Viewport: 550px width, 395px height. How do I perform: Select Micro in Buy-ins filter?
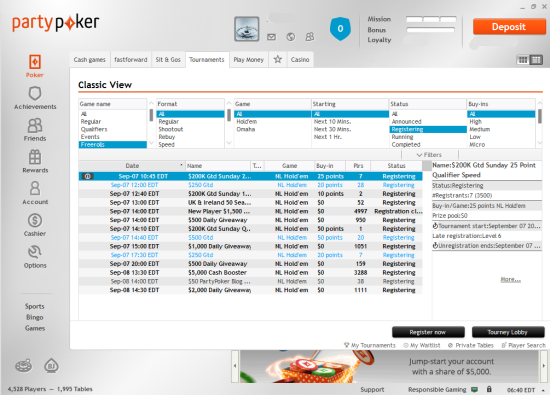pyautogui.click(x=501, y=145)
